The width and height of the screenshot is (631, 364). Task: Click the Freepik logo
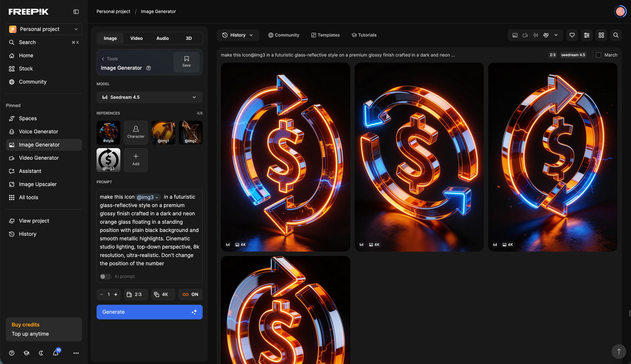pos(29,12)
